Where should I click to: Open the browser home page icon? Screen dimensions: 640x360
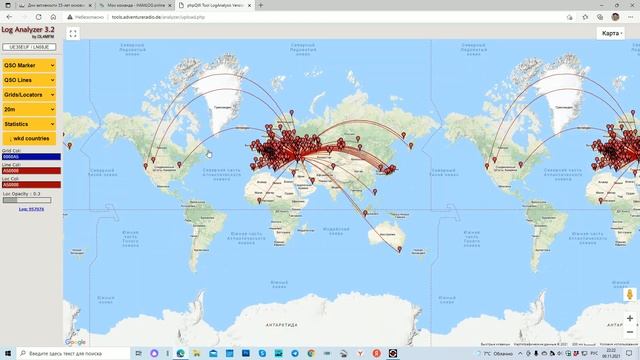tap(53, 17)
